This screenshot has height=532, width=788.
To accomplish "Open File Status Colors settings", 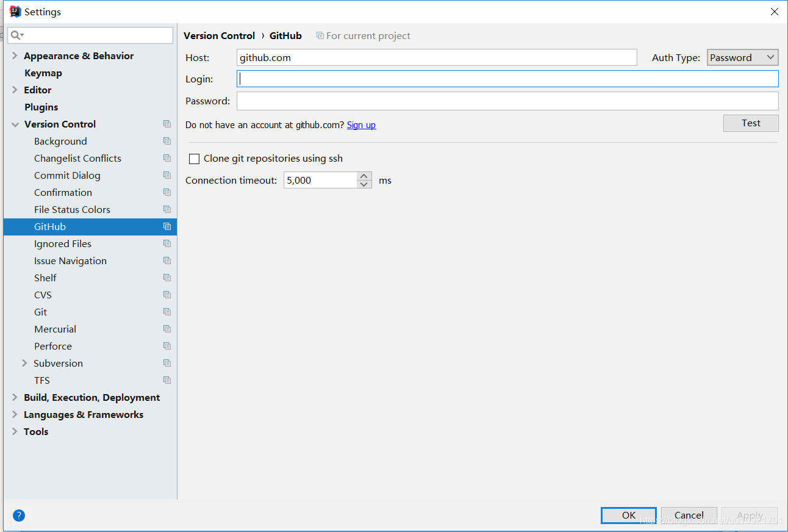I will point(72,209).
